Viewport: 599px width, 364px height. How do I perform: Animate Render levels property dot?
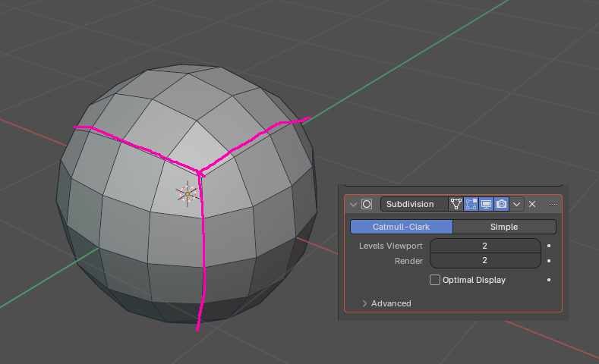tap(549, 261)
